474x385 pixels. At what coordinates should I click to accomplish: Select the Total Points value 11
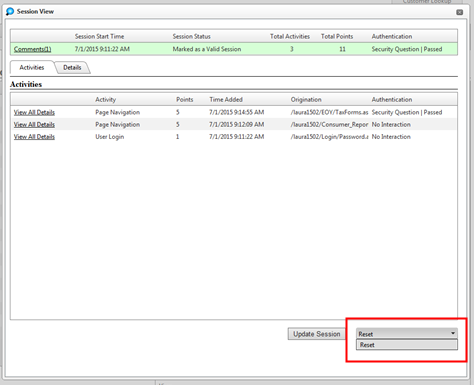click(342, 49)
